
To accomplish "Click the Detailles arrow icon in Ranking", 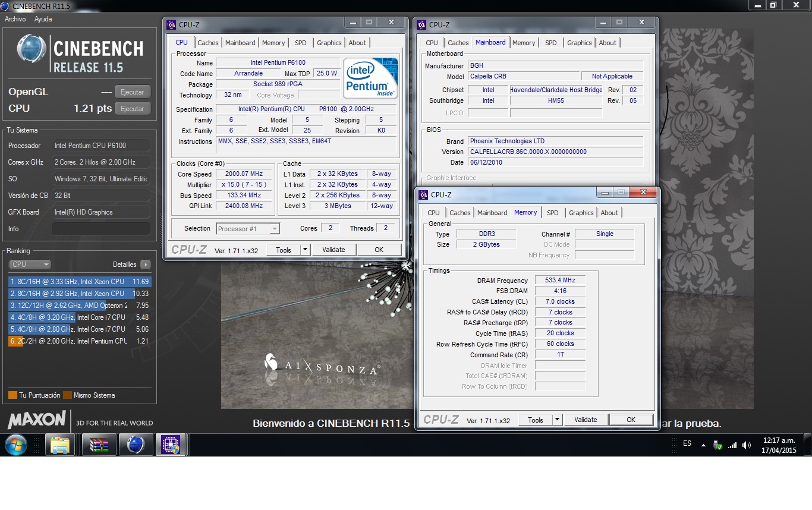I will [x=145, y=265].
